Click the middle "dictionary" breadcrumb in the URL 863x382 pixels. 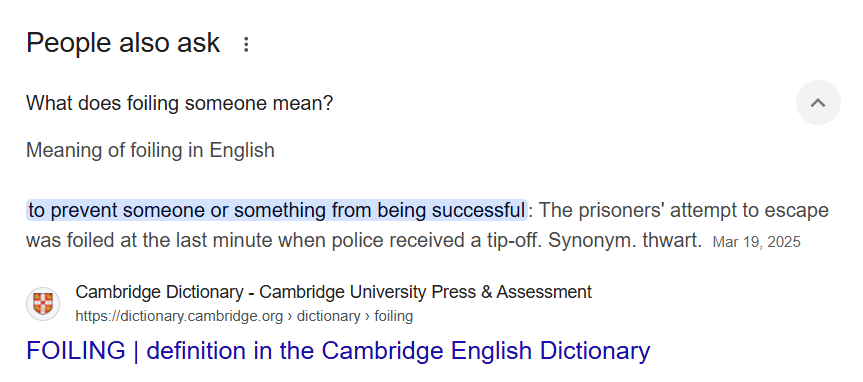[328, 316]
